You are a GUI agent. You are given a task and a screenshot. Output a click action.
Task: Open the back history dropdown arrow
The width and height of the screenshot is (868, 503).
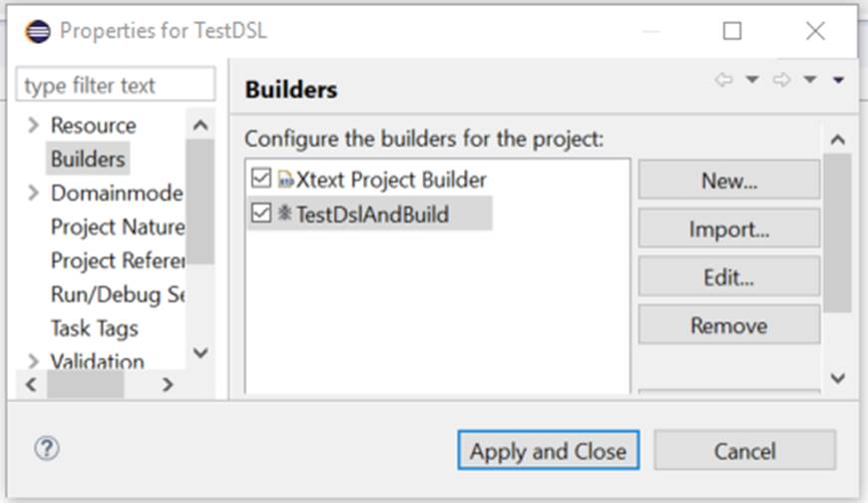tap(752, 80)
